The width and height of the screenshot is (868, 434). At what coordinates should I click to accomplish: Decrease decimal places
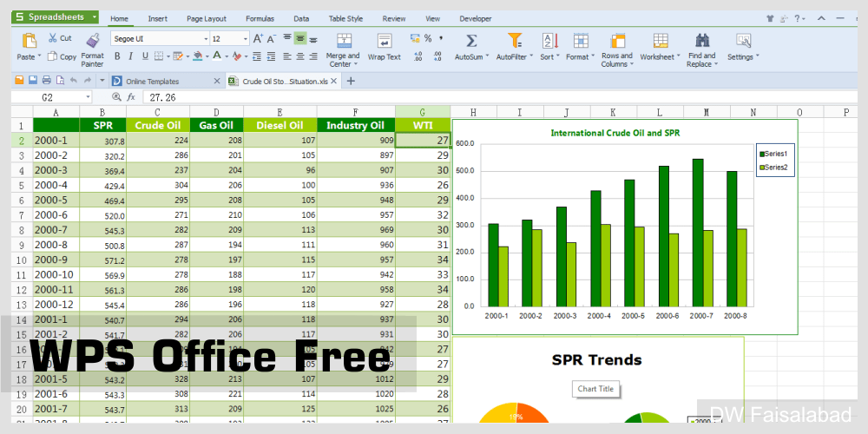coord(437,56)
